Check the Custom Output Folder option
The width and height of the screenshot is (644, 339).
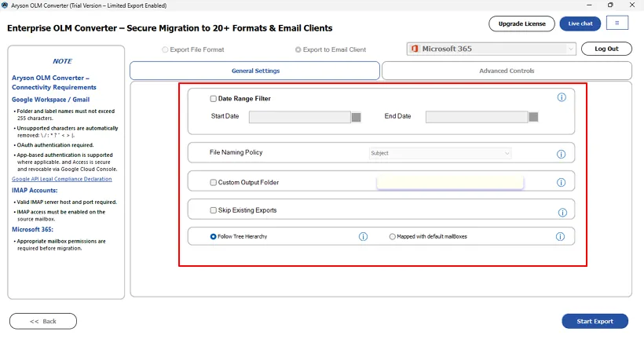(214, 183)
